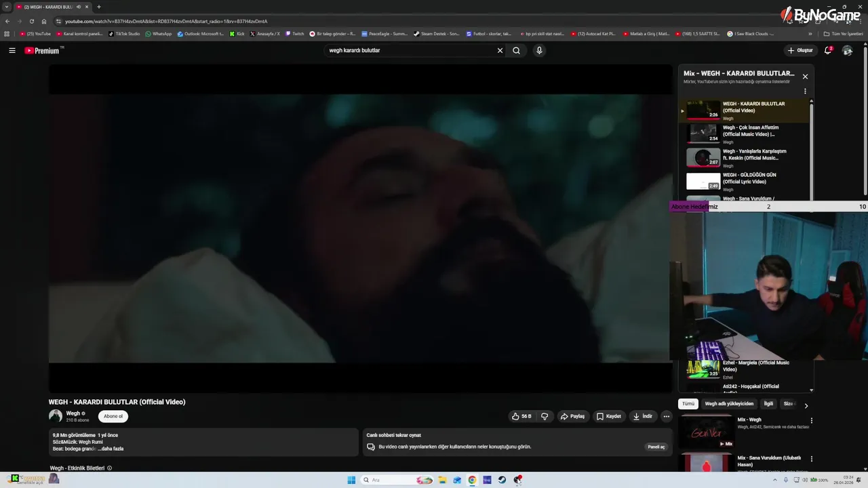Open the Steam Destek bookmark
This screenshot has height=488, width=868.
pyautogui.click(x=437, y=34)
